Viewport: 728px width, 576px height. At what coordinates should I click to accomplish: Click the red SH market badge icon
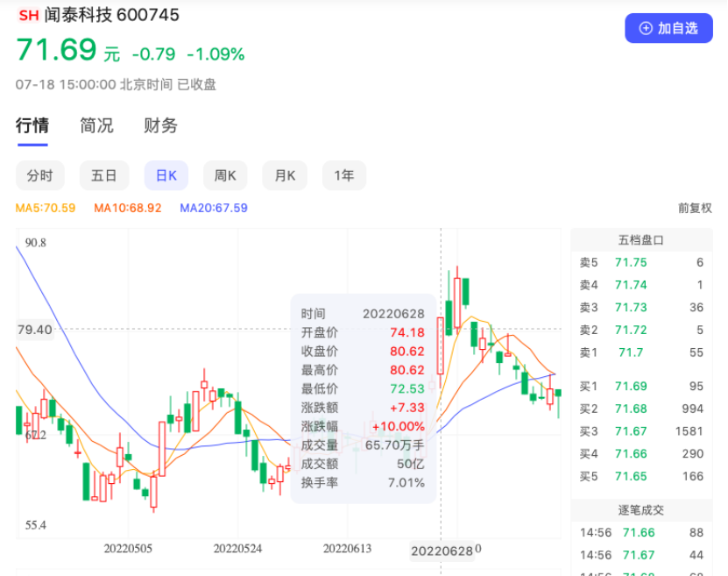[x=28, y=15]
